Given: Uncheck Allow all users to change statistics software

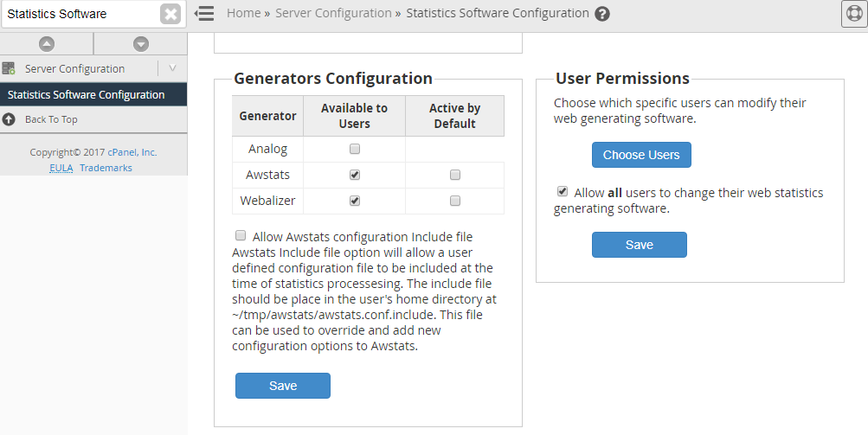Looking at the screenshot, I should pyautogui.click(x=563, y=191).
